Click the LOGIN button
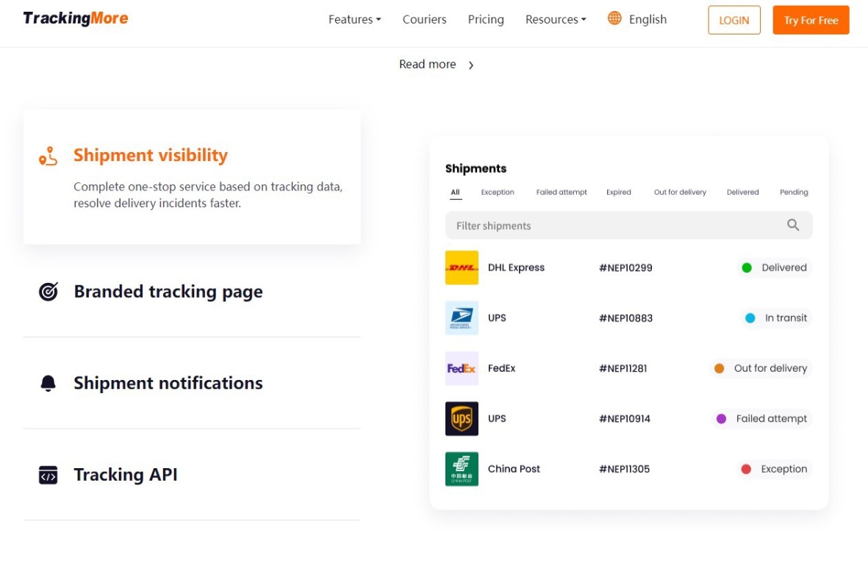The image size is (868, 588). (x=734, y=20)
